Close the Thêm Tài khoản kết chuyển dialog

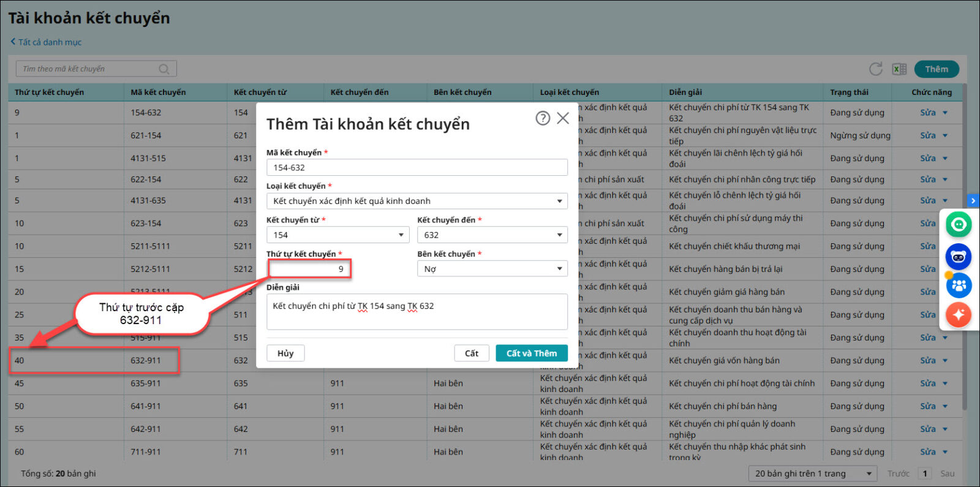pos(563,118)
